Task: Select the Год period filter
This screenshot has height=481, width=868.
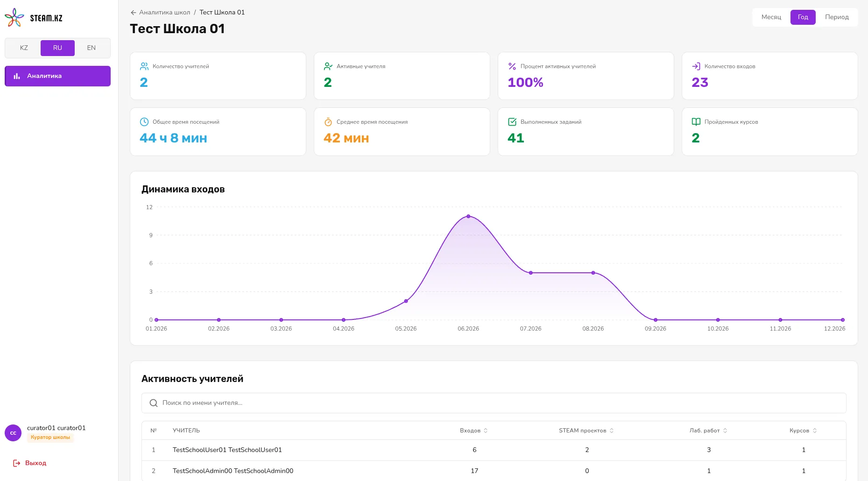Action: [803, 17]
